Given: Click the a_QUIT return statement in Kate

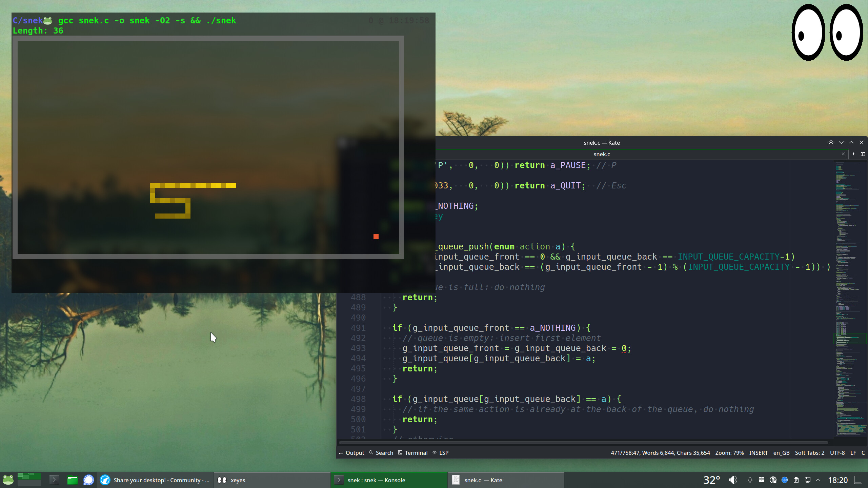Looking at the screenshot, I should coord(550,186).
